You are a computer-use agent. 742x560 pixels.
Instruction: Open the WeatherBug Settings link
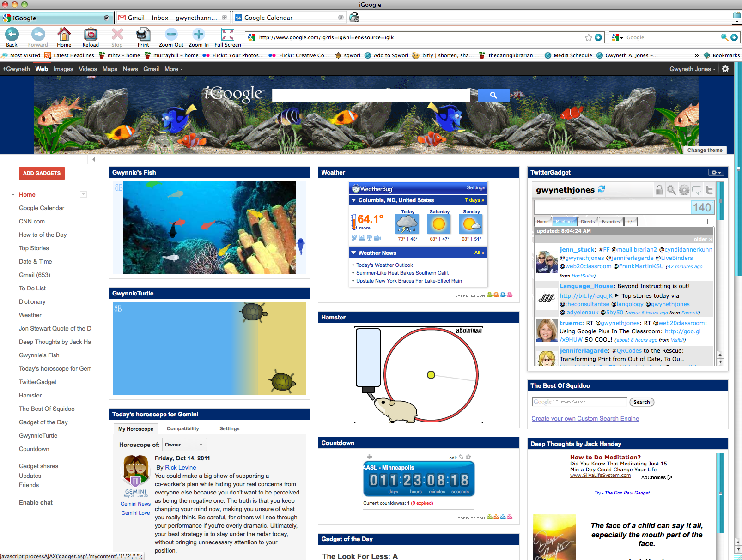476,187
